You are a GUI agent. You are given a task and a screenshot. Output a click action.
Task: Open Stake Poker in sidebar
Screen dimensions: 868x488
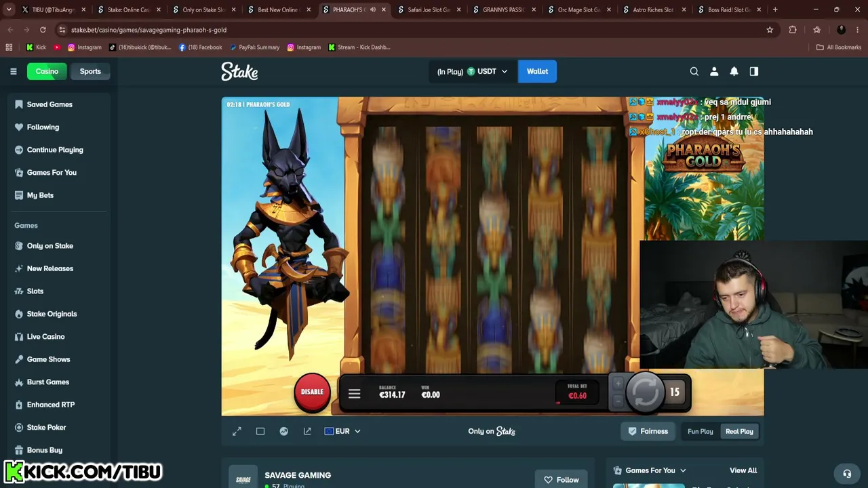46,428
